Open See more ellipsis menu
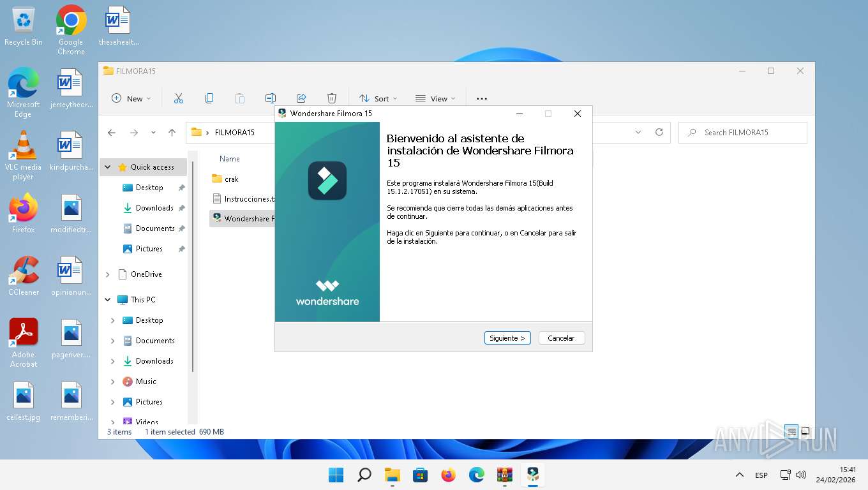 click(x=482, y=98)
